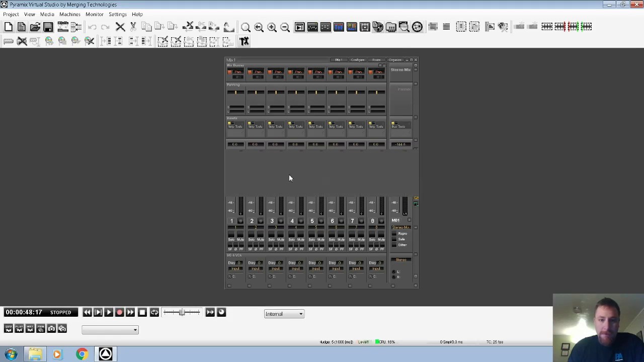The image size is (644, 362).
Task: Click the fade curve editor icon
Action: (x=229, y=27)
